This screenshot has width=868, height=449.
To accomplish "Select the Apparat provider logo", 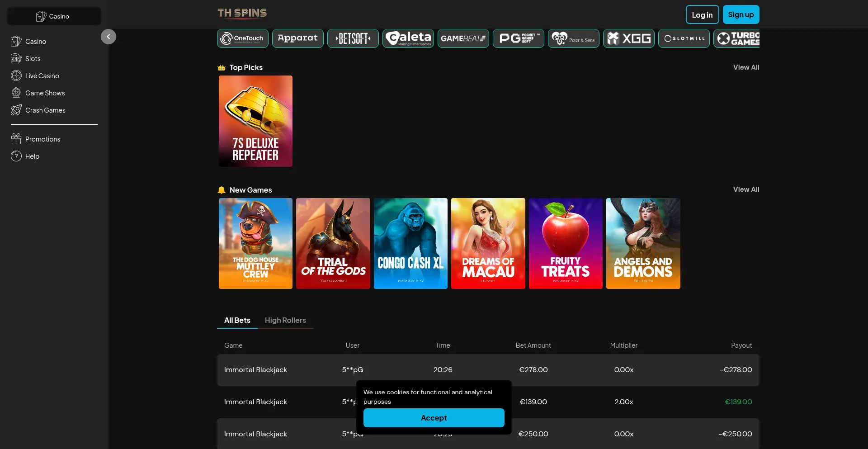I will (x=298, y=38).
